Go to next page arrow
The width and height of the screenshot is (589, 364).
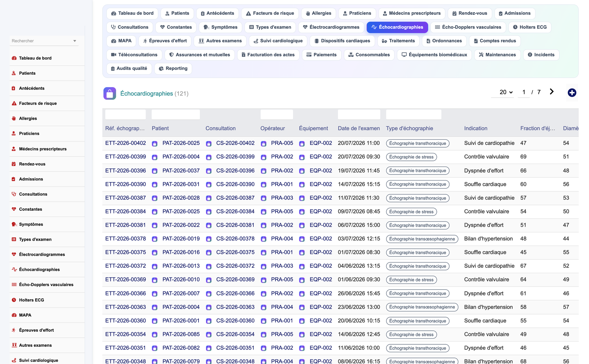pyautogui.click(x=551, y=92)
